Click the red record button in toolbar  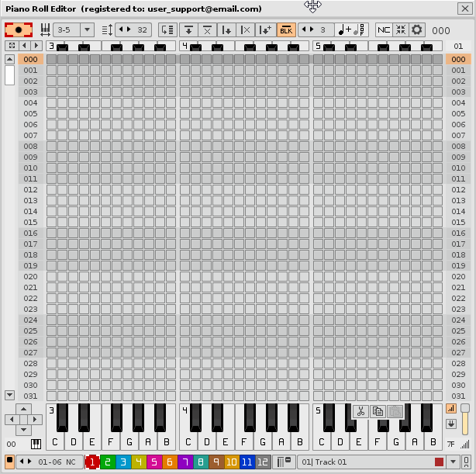(19, 29)
